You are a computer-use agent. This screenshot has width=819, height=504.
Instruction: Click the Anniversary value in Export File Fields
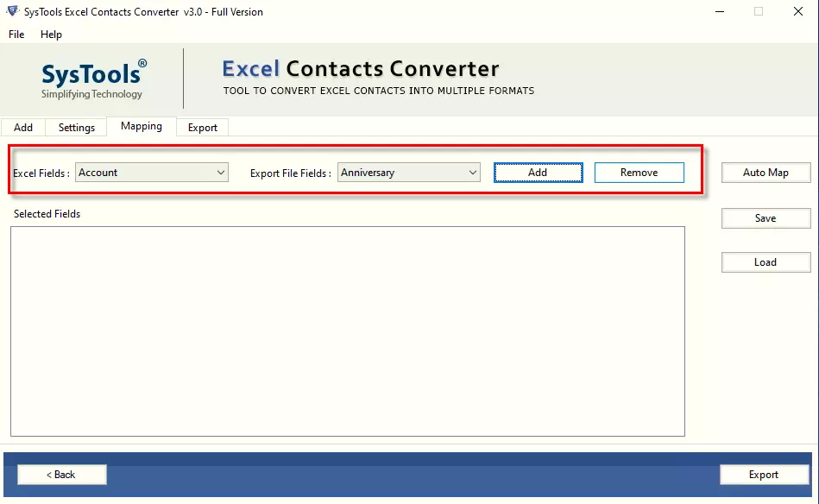(367, 173)
